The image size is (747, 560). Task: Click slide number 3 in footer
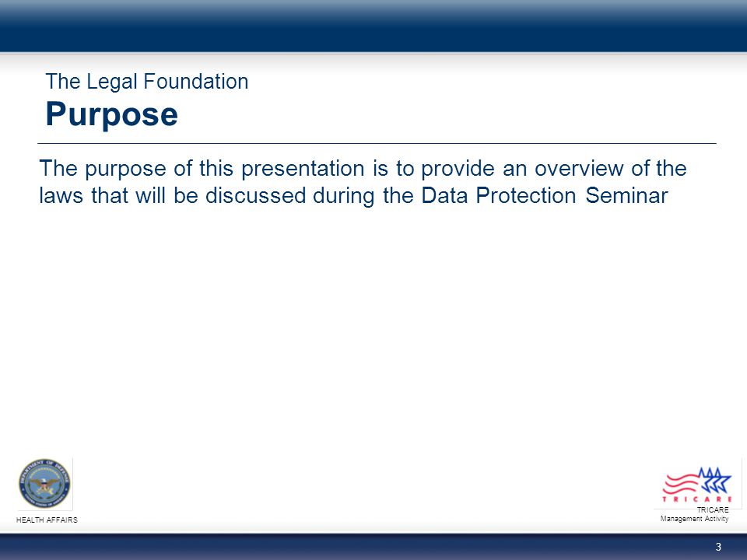pos(718,547)
